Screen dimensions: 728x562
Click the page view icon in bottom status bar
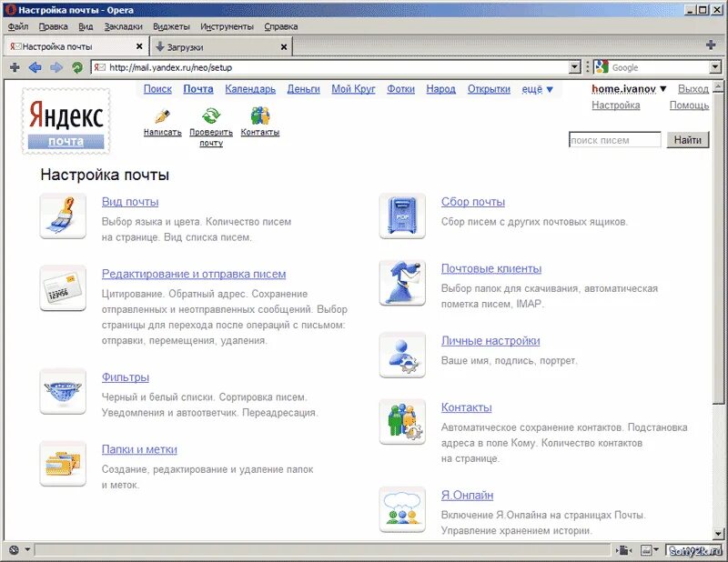coord(624,550)
